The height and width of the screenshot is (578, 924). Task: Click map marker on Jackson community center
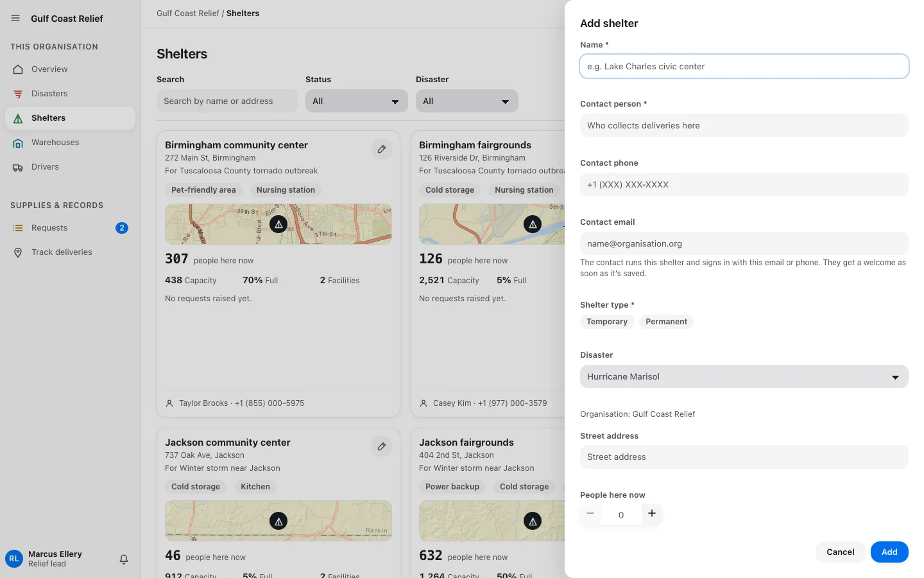(278, 521)
